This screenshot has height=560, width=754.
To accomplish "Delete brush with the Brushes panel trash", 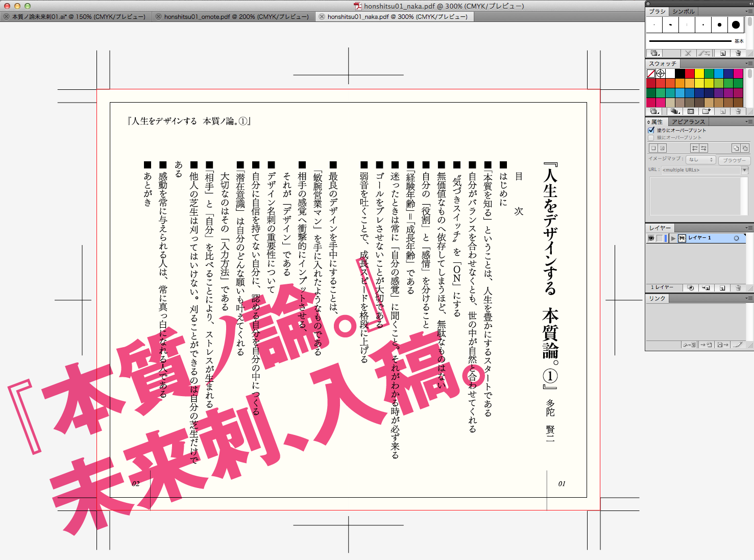I will tap(738, 53).
